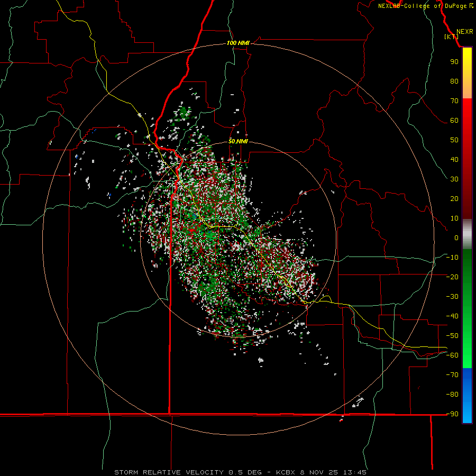Click the 'KCBX' radar site identifier
This screenshot has width=476, height=476.
pos(286,472)
